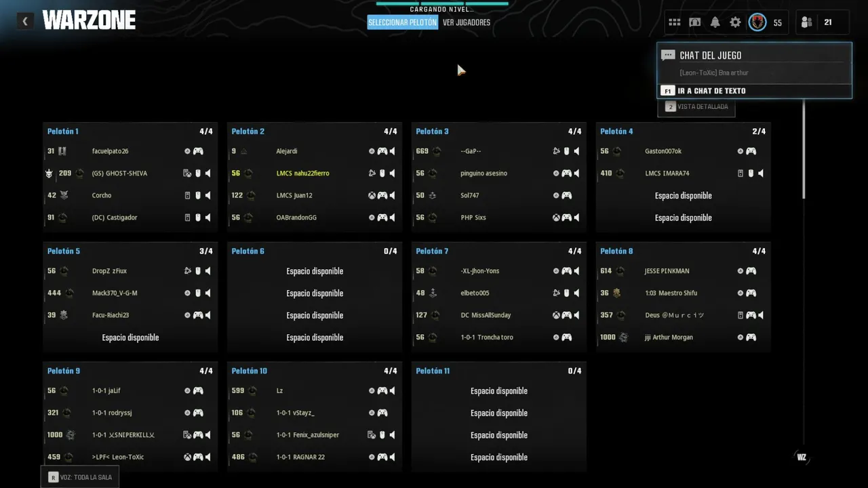The height and width of the screenshot is (488, 868).
Task: Click controller icon for Gaston007ok
Action: click(751, 151)
